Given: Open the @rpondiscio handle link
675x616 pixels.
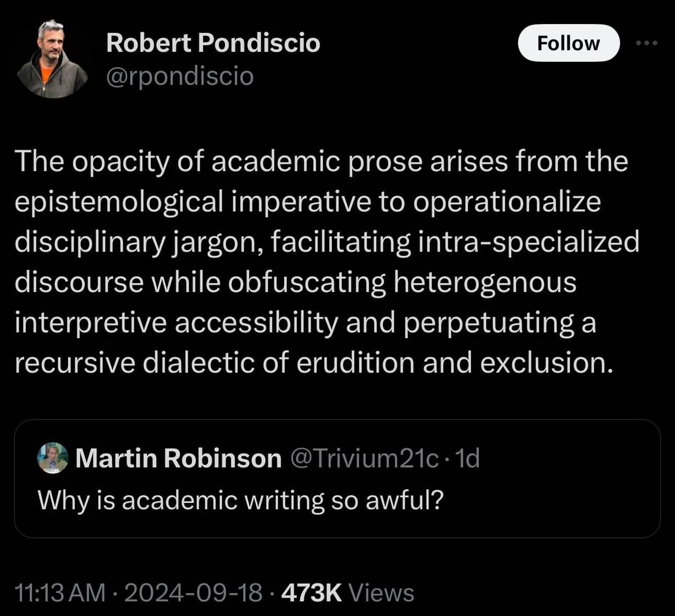Looking at the screenshot, I should tap(179, 76).
